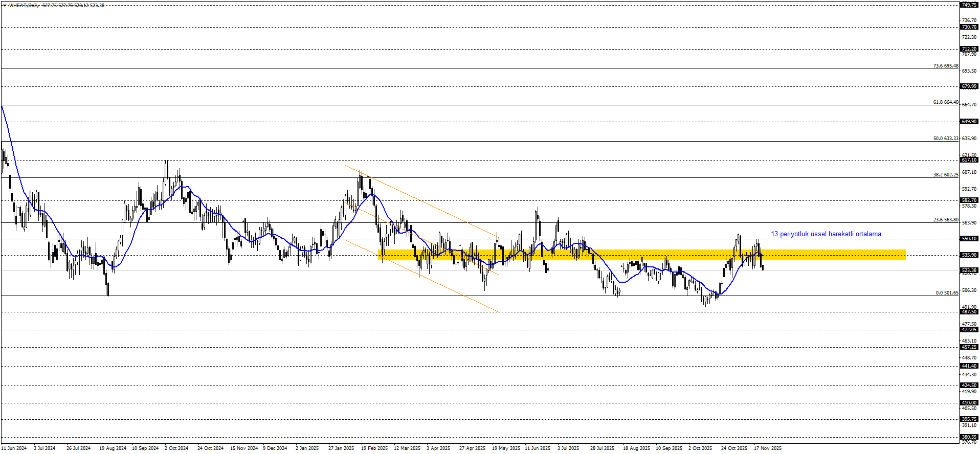This screenshot has width=980, height=454.
Task: Select the 550.10 price level tag
Action: [969, 239]
